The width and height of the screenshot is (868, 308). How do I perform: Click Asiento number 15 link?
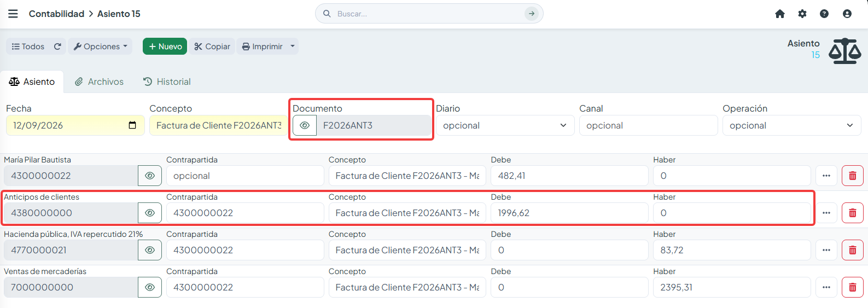pyautogui.click(x=815, y=55)
